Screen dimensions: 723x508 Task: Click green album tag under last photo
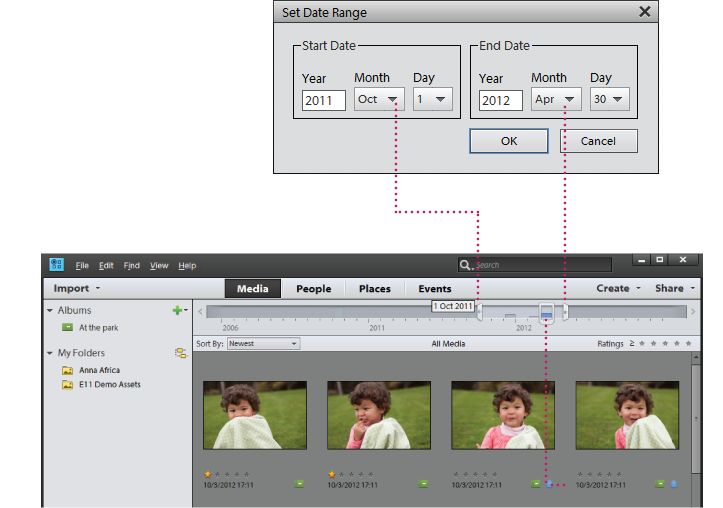[x=660, y=484]
